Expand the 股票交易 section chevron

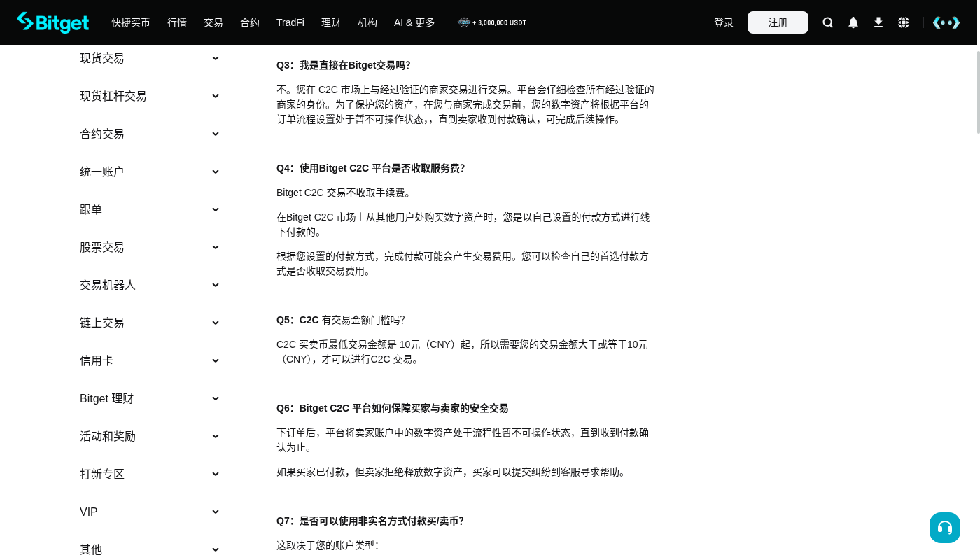pos(216,247)
